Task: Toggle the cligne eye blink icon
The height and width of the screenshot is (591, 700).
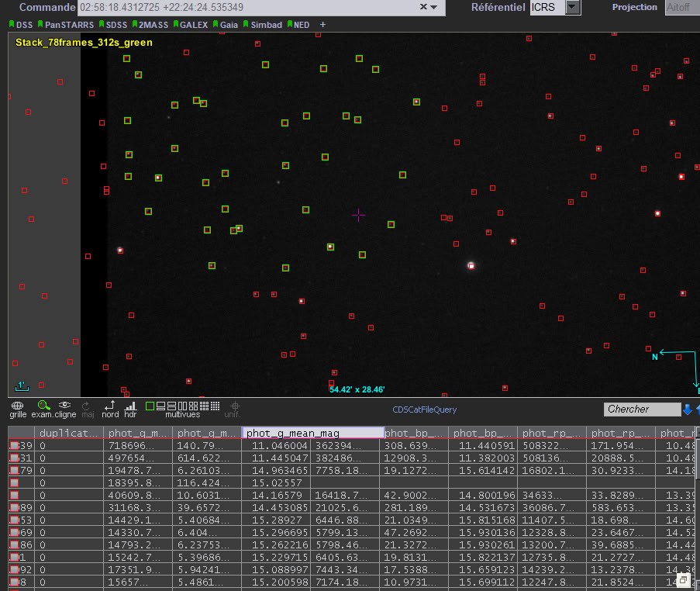Action: pos(65,405)
